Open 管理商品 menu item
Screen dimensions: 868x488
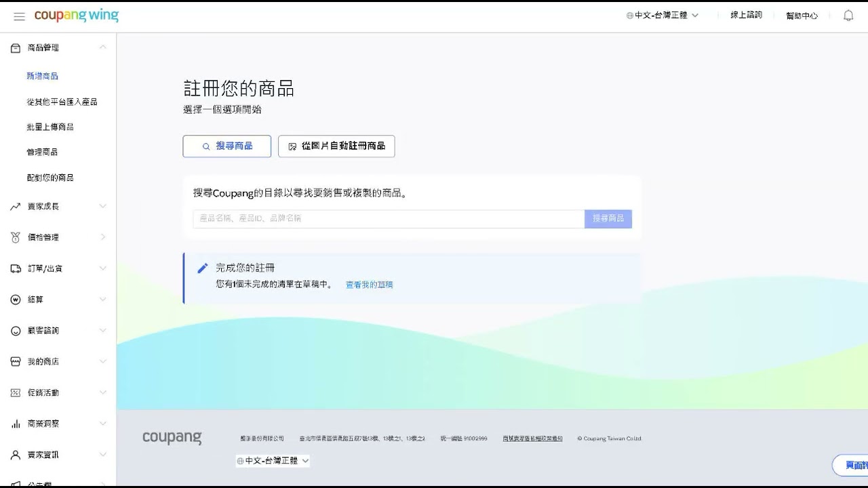[x=43, y=152]
